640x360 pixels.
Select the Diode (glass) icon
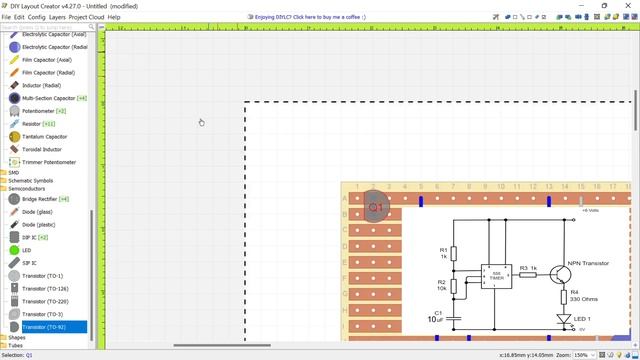click(x=14, y=212)
